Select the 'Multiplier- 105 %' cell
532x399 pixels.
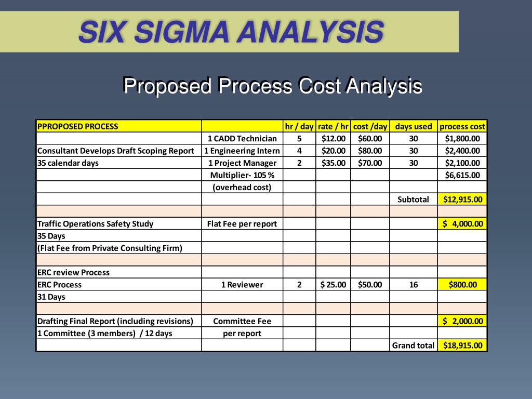point(242,175)
